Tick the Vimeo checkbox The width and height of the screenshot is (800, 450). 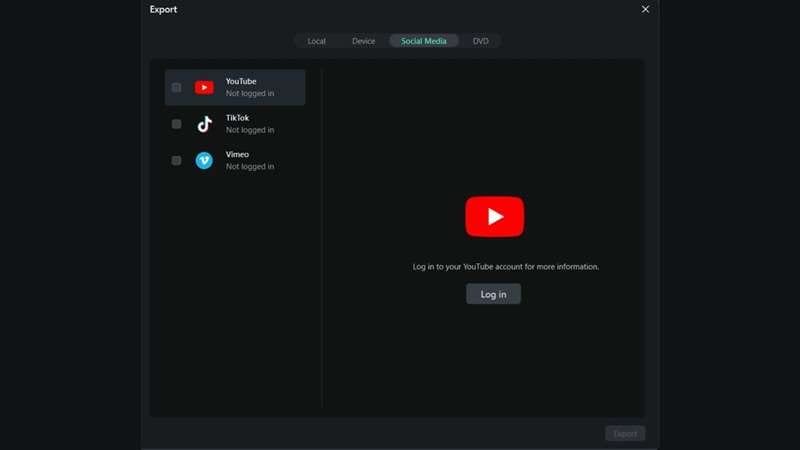(177, 161)
